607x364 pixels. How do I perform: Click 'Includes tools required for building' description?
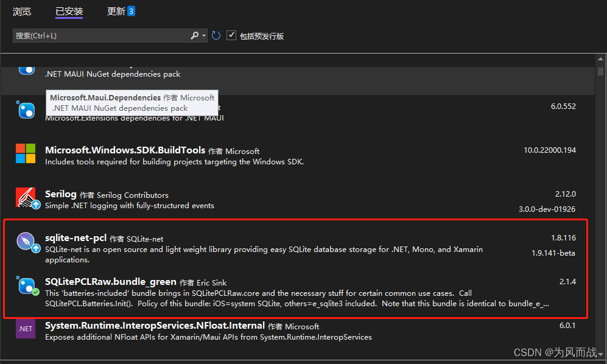[174, 162]
